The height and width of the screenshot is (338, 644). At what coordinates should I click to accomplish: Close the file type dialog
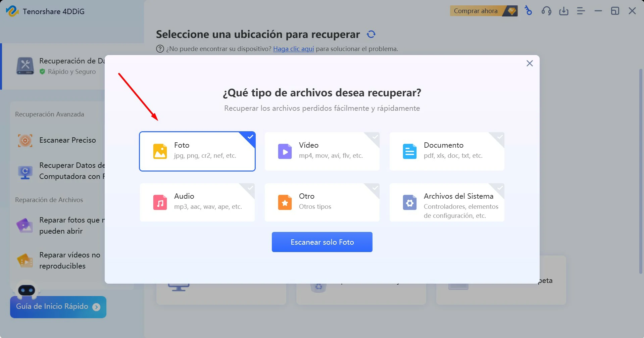[530, 63]
